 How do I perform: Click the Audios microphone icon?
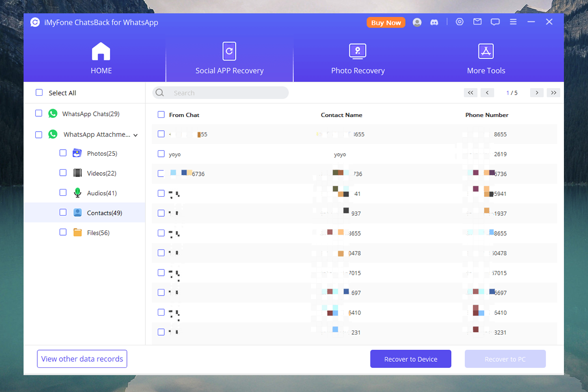tap(78, 193)
